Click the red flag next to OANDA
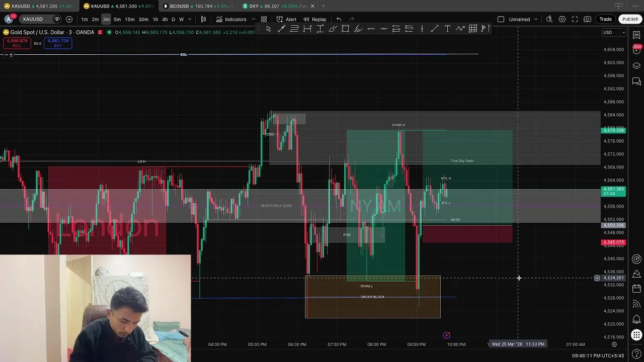 coord(101,32)
